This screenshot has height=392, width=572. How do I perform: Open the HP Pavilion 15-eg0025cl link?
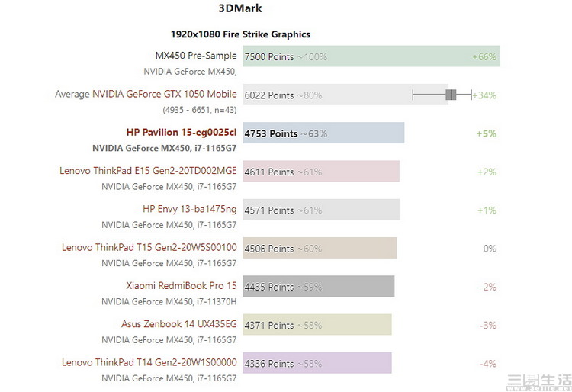coord(182,133)
